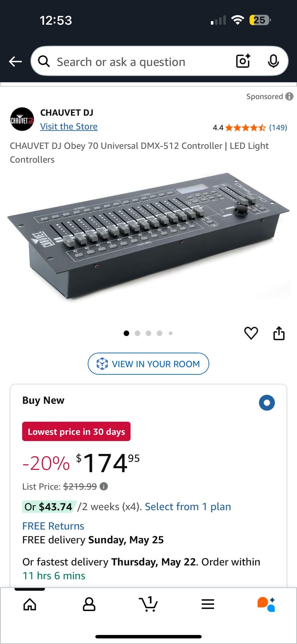Tap View In Your Room button

(148, 364)
